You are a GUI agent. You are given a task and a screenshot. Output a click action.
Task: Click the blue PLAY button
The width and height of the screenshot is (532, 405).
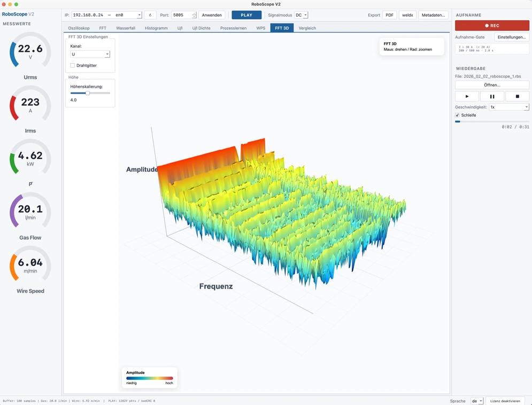click(246, 15)
